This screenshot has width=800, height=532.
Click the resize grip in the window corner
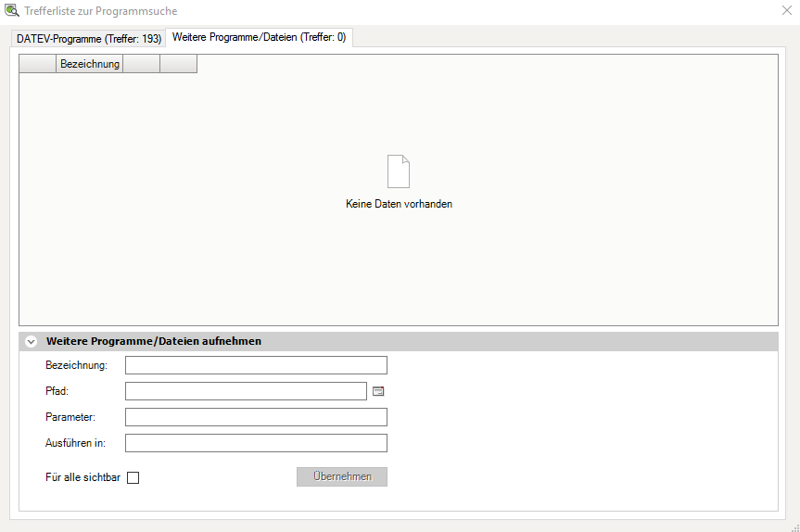(794, 526)
